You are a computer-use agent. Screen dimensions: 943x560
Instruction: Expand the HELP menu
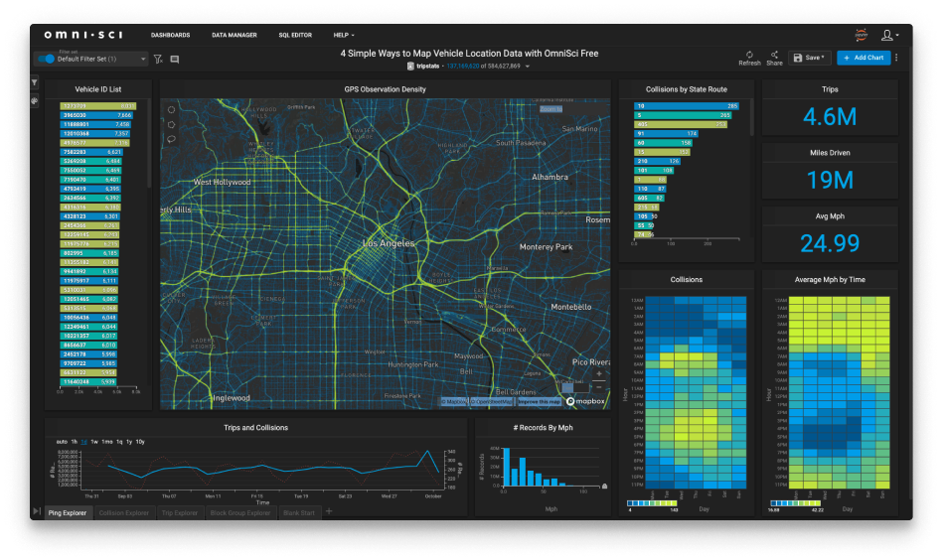tap(344, 36)
